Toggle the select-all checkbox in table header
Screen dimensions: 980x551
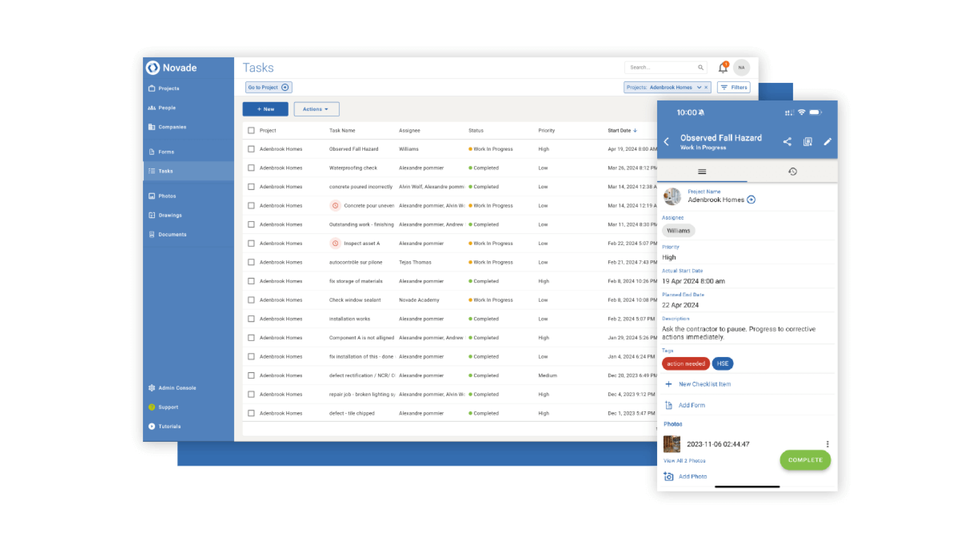coord(251,130)
